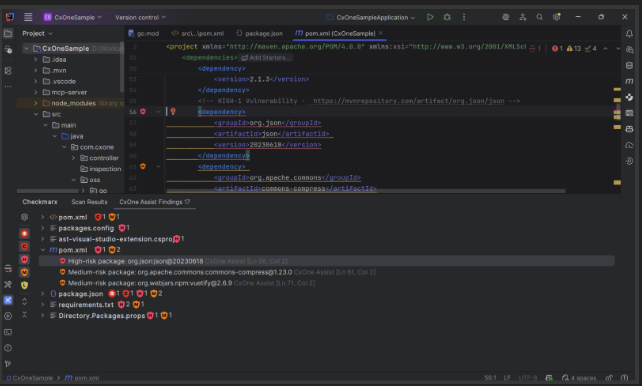
Task: Fold the dependency block at line 56
Action: click(x=158, y=112)
